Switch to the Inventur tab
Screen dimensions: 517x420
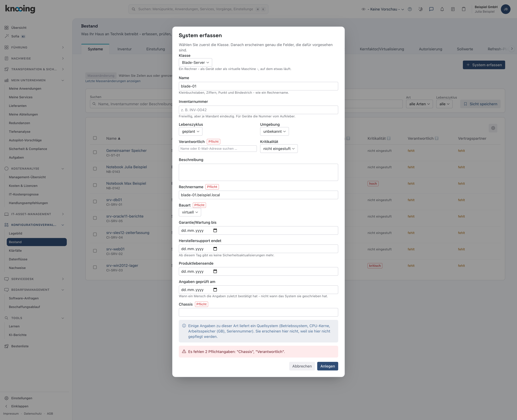124,49
